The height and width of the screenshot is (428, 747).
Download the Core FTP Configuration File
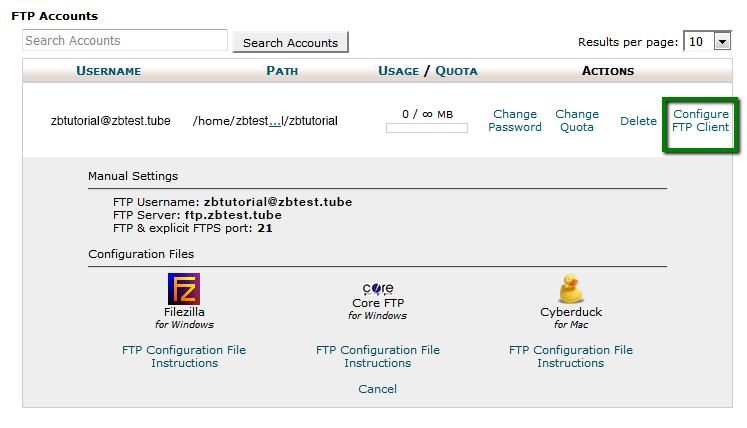click(378, 350)
